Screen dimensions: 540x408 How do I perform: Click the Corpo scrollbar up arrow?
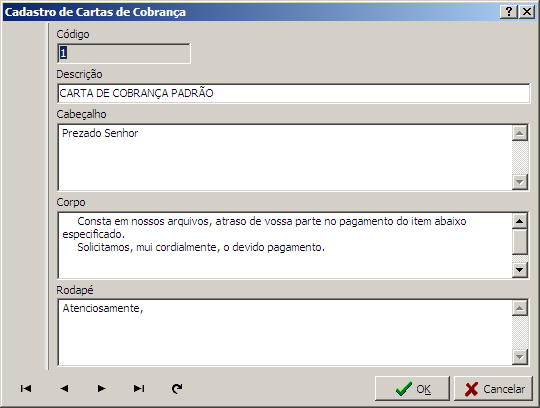point(520,221)
